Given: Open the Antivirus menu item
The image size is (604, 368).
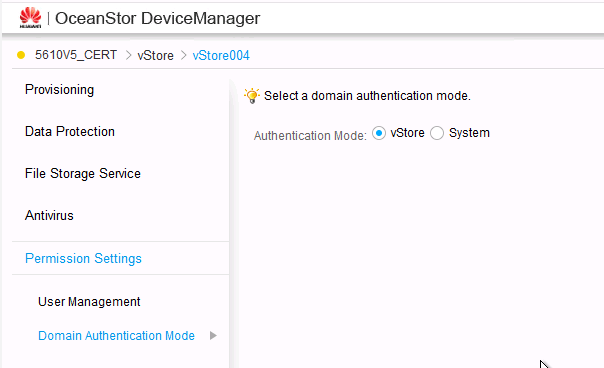Looking at the screenshot, I should click(49, 215).
